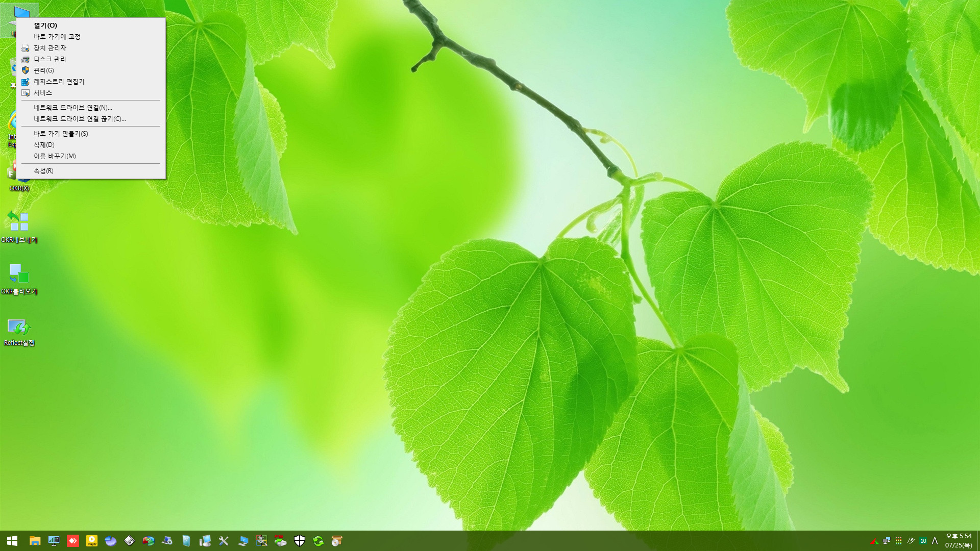
Task: Select 관리(G) with shield icon
Action: (x=91, y=70)
